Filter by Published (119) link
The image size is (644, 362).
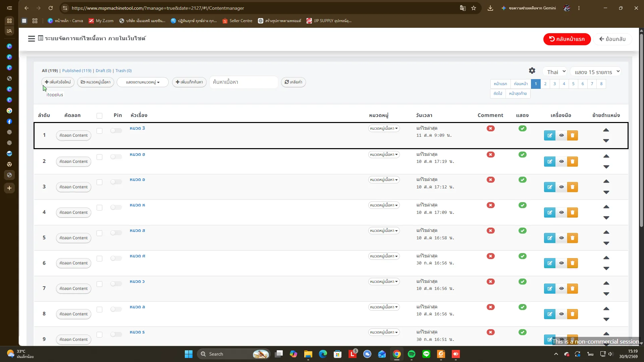pyautogui.click(x=76, y=71)
